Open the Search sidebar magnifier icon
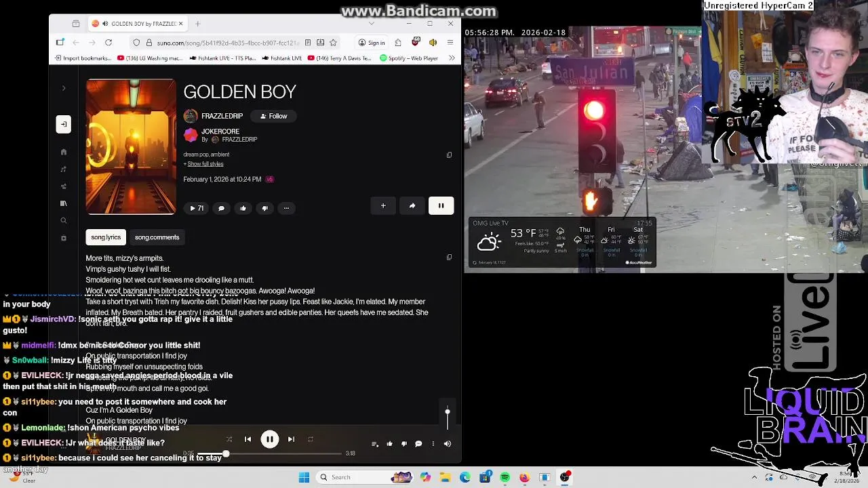This screenshot has height=488, width=868. click(x=64, y=220)
